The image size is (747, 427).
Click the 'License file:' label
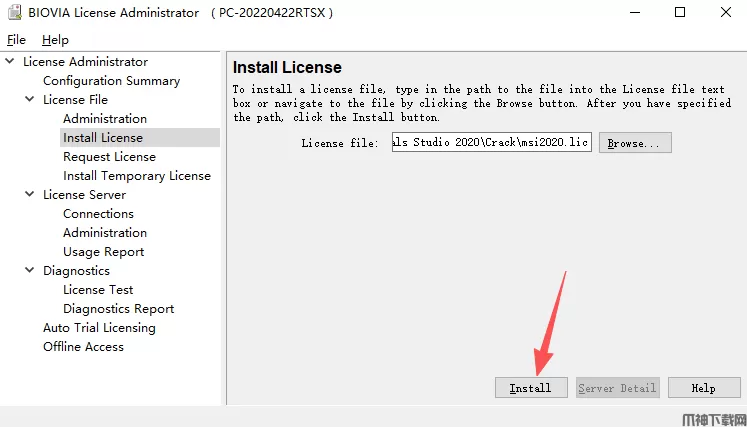tap(340, 143)
